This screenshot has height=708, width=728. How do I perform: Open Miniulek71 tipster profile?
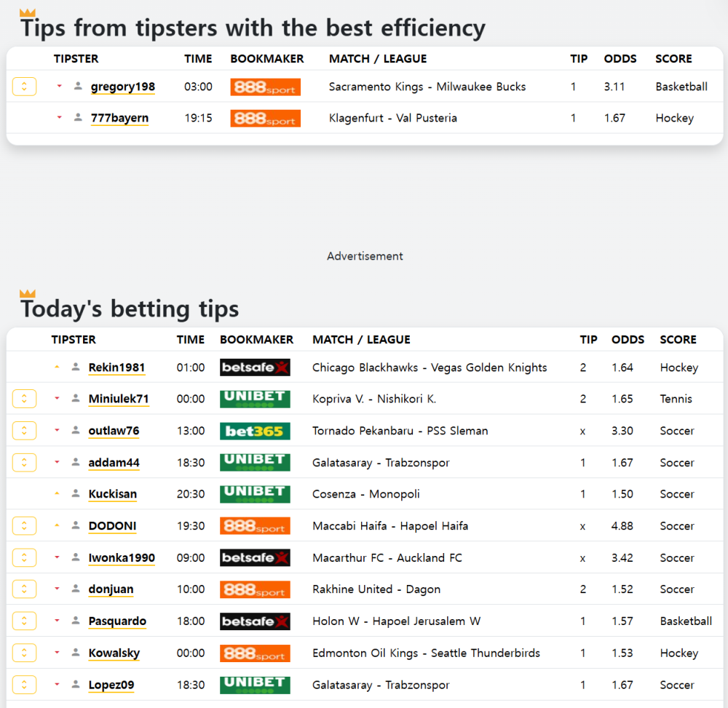pyautogui.click(x=119, y=399)
